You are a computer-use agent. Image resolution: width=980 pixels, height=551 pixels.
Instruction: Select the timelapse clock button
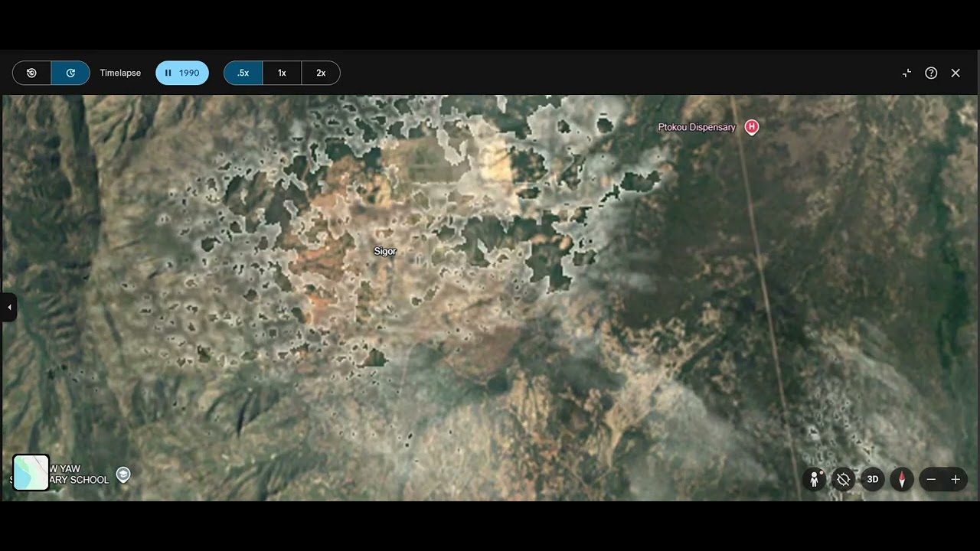[70, 73]
